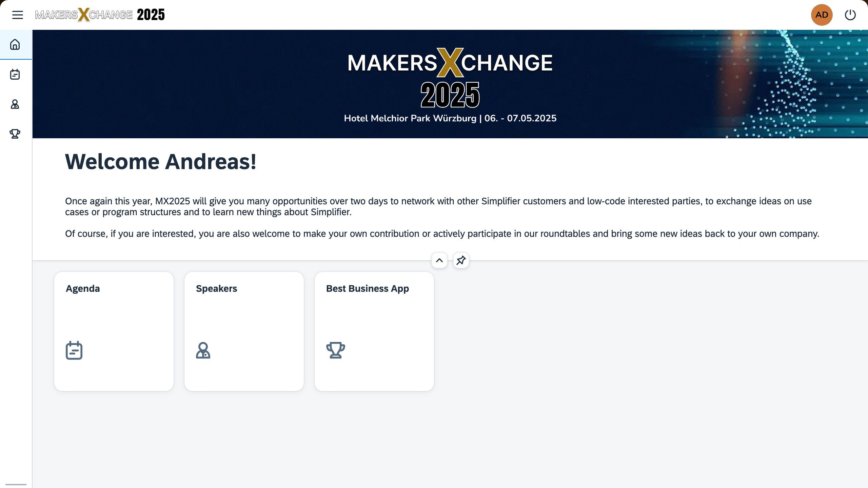Click the calendar icon in the Agenda tile
Screen dimensions: 868x488
[74, 350]
